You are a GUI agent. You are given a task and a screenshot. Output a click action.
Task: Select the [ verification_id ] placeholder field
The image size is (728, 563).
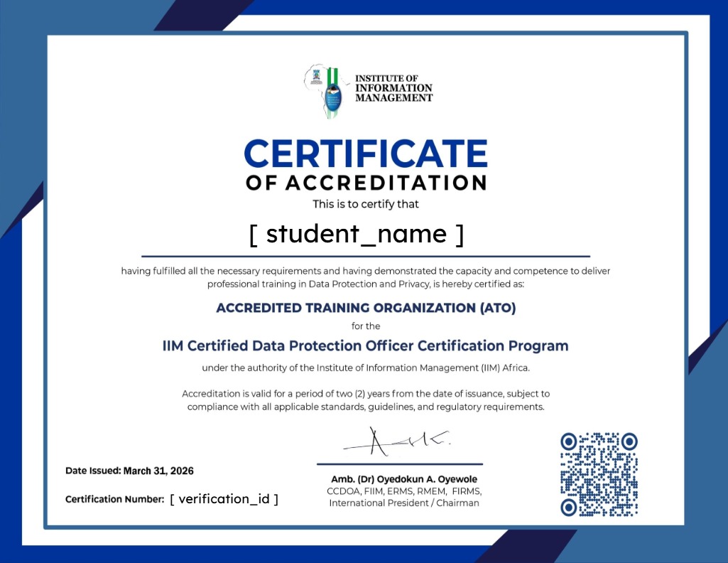coord(224,499)
